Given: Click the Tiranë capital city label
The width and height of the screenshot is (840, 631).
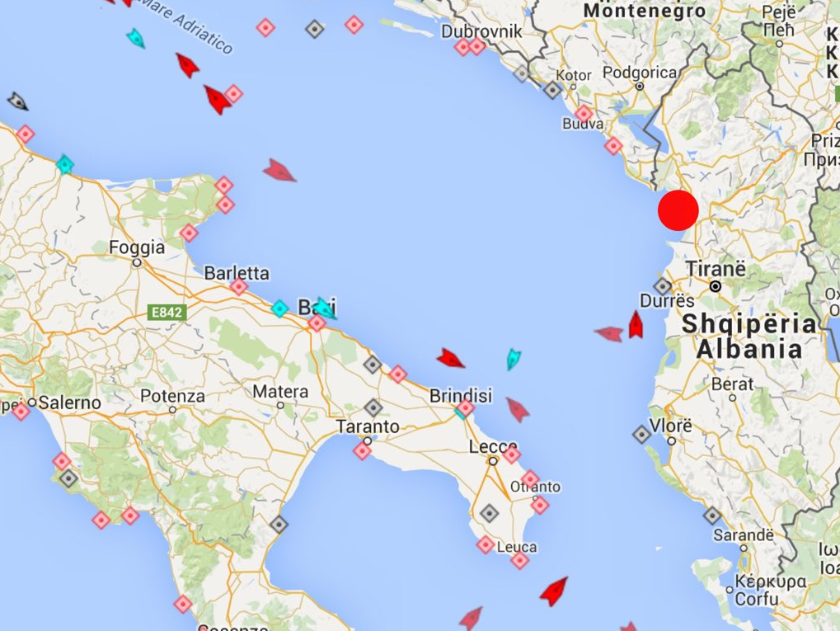Looking at the screenshot, I should 716,269.
